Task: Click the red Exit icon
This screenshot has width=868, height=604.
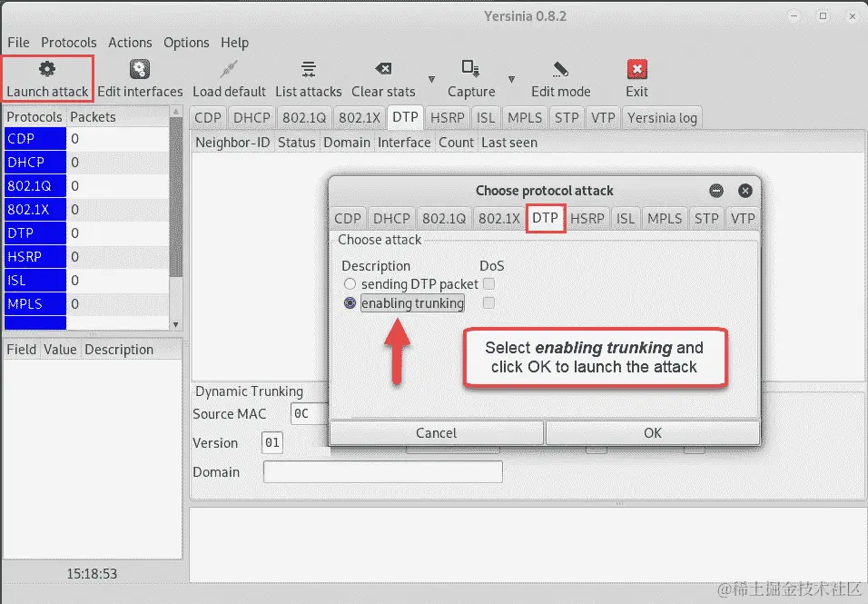Action: coord(637,70)
